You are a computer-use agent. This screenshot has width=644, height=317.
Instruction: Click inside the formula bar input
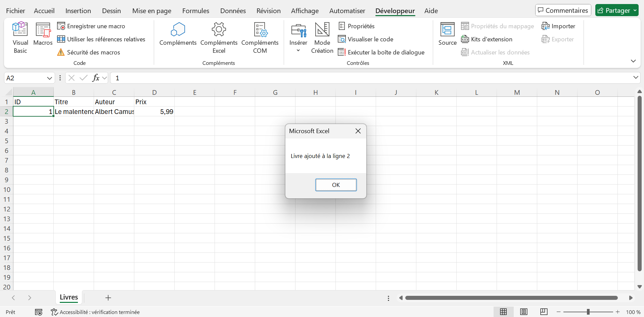point(371,78)
